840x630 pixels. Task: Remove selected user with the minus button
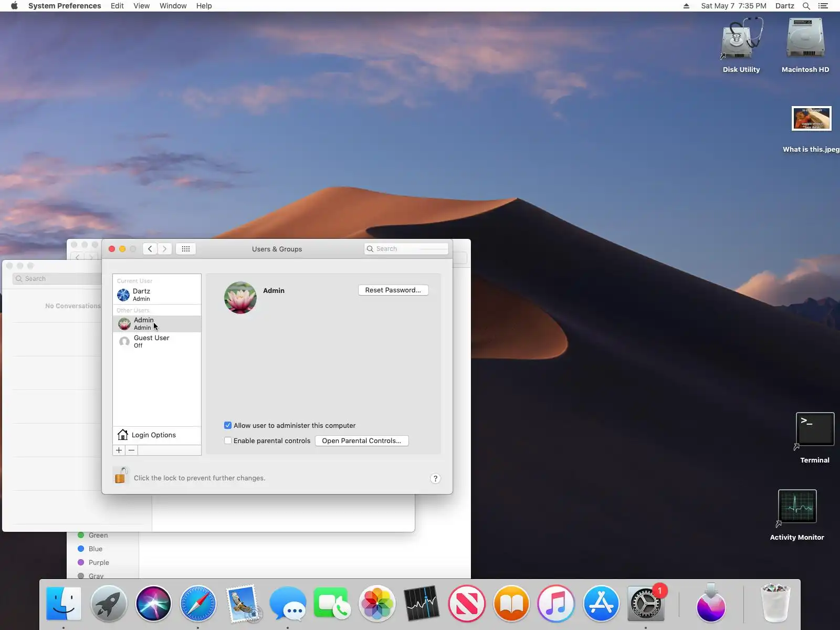pos(132,450)
